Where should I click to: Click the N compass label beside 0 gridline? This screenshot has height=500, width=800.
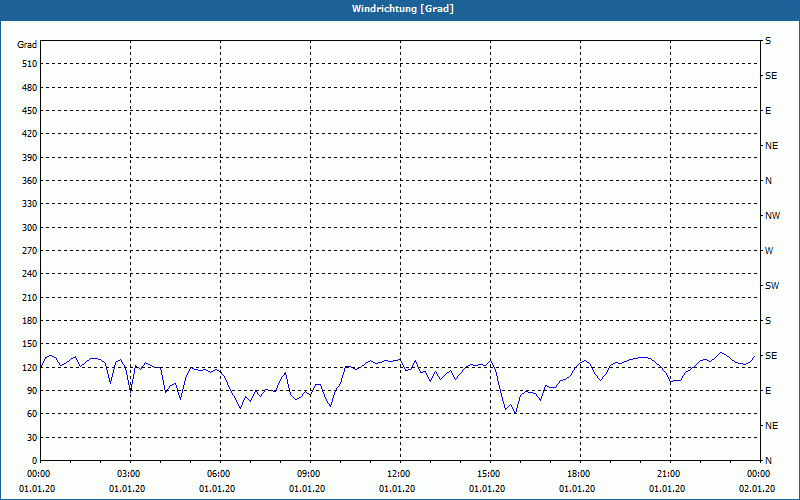[x=768, y=461]
